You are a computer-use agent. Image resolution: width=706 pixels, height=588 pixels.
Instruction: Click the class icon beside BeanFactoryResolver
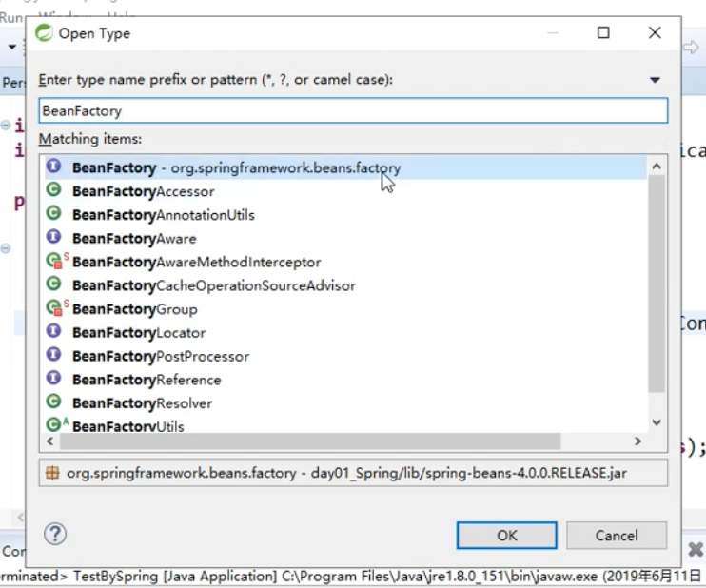[53, 402]
